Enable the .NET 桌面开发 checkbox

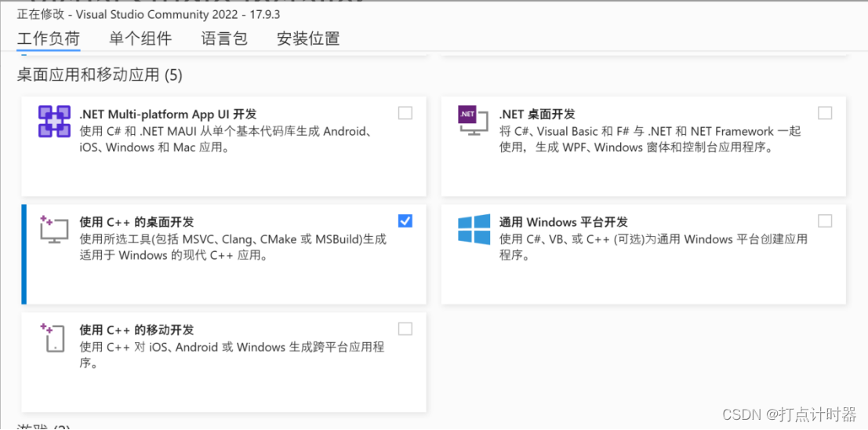pyautogui.click(x=825, y=113)
